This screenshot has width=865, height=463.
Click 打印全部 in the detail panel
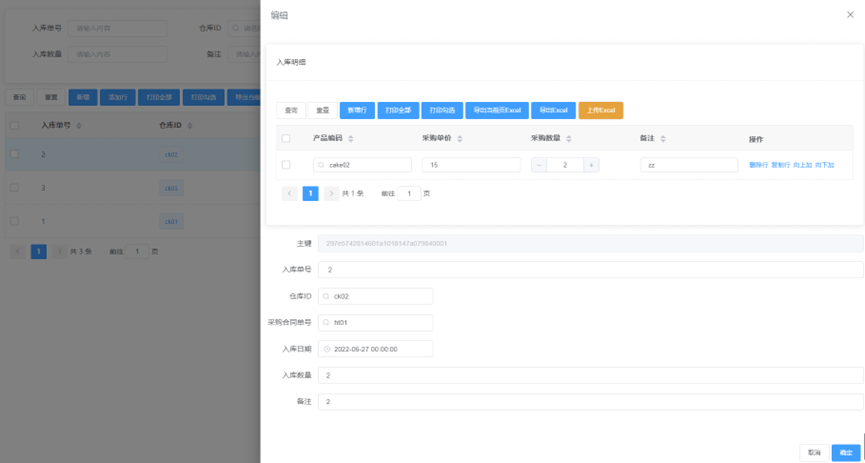[398, 110]
